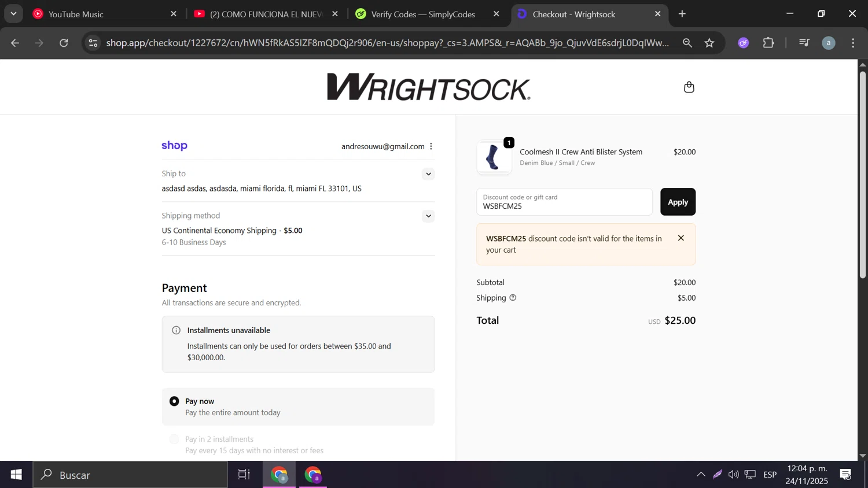Open account options three-dot menu beside email
Image resolution: width=868 pixels, height=488 pixels.
pyautogui.click(x=431, y=146)
